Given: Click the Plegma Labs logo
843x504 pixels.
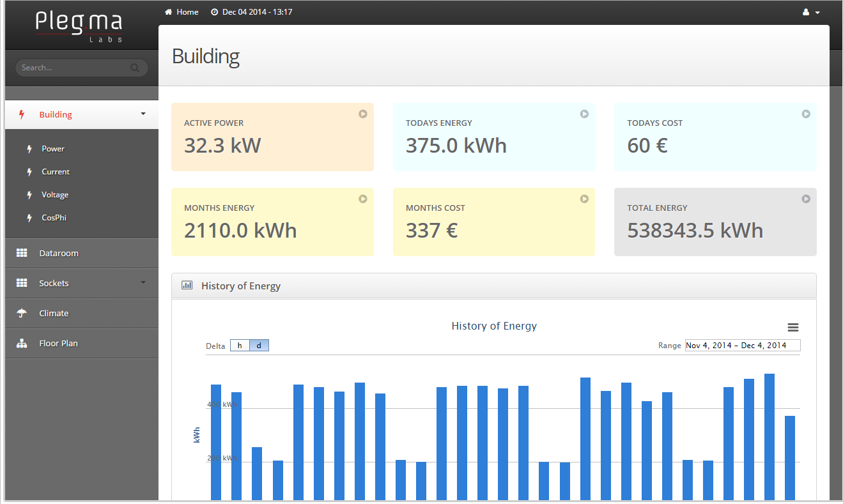Looking at the screenshot, I should 79,26.
